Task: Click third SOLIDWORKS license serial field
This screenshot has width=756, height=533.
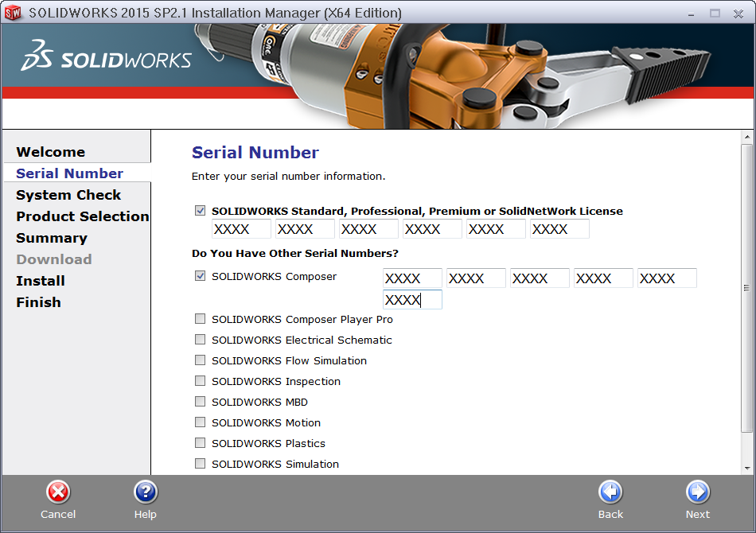Action: coord(368,229)
